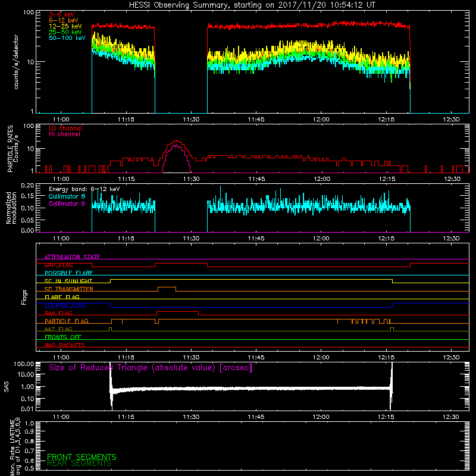476x476 pixels.
Task: Click the ATTENUATOR STATE flag label
Action: click(72, 257)
